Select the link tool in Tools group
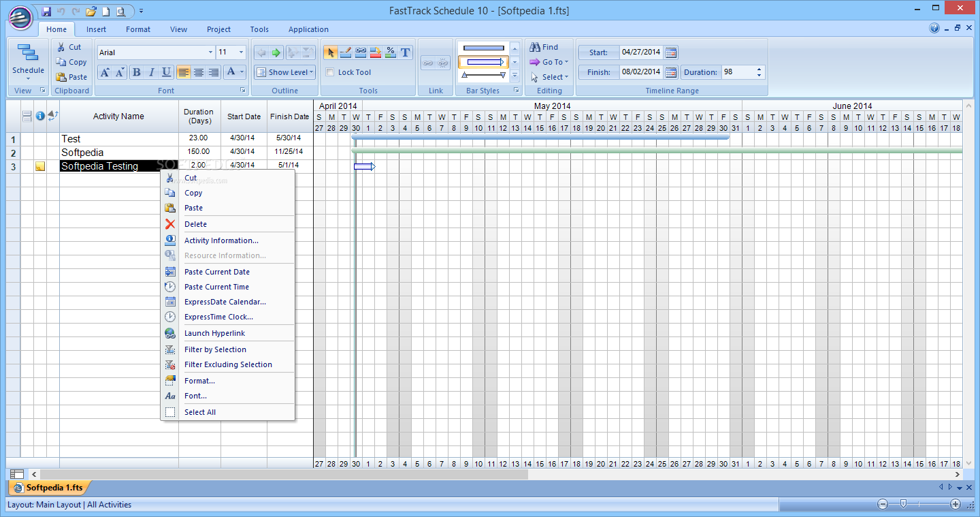 [x=361, y=52]
